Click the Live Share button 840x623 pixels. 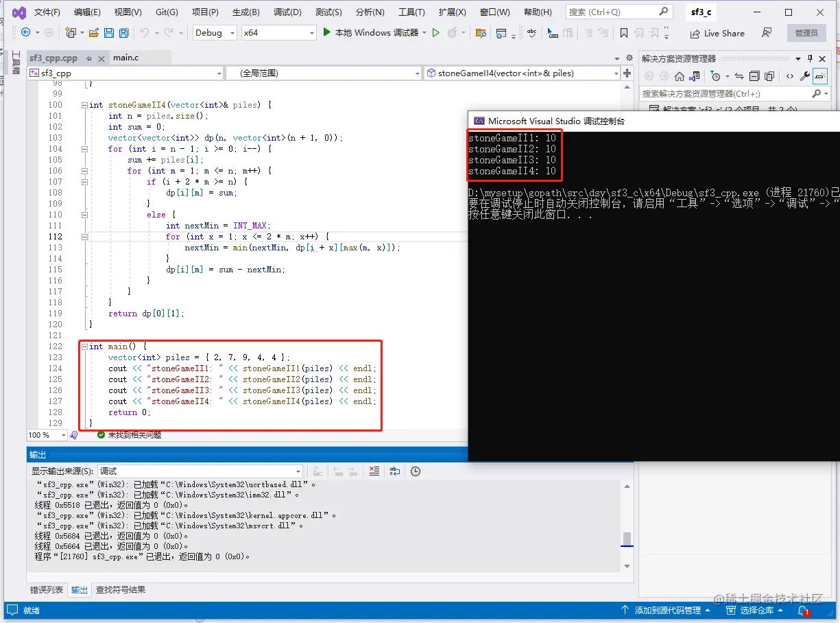pyautogui.click(x=716, y=33)
